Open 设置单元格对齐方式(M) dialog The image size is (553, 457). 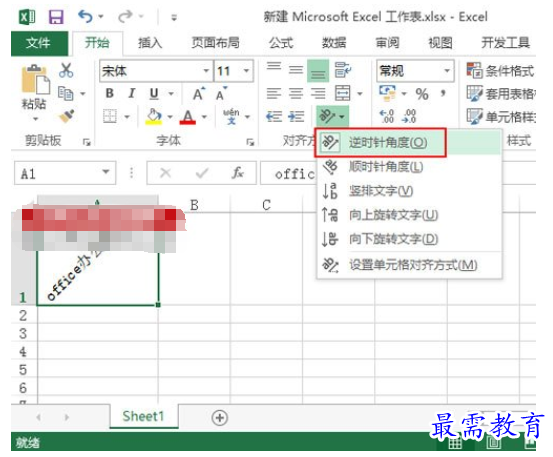pyautogui.click(x=409, y=265)
